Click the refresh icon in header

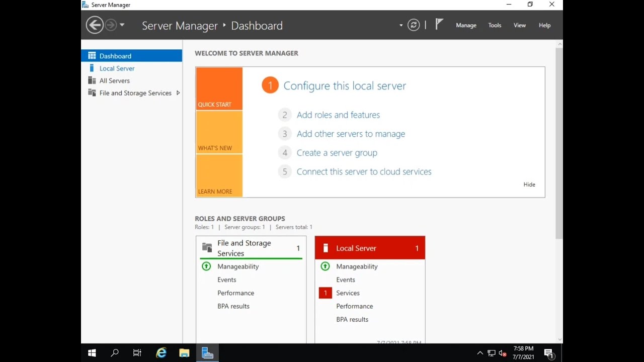[x=414, y=25]
